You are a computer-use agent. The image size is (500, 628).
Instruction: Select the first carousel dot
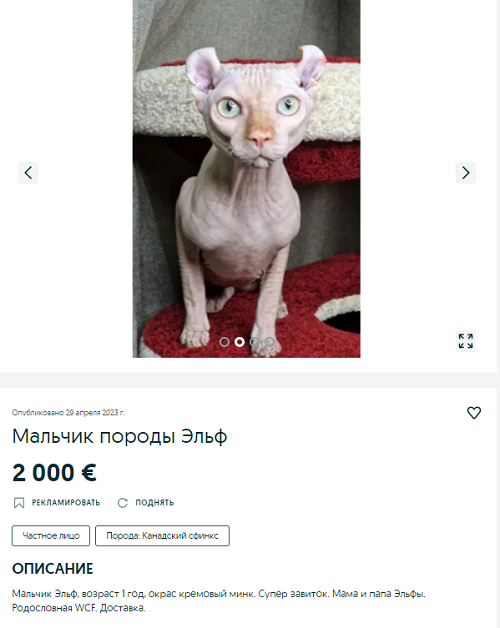pos(224,342)
